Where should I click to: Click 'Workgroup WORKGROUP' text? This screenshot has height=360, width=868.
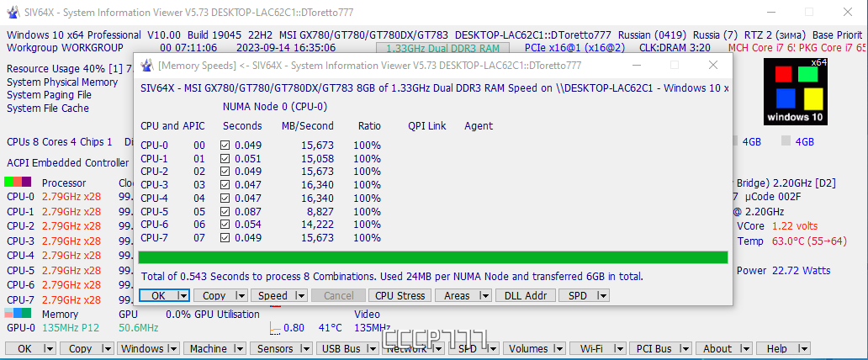point(65,48)
